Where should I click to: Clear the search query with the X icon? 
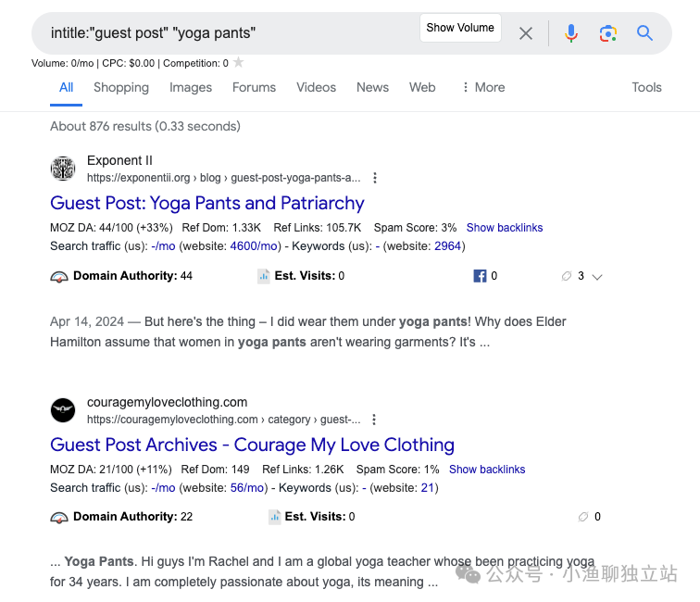526,33
